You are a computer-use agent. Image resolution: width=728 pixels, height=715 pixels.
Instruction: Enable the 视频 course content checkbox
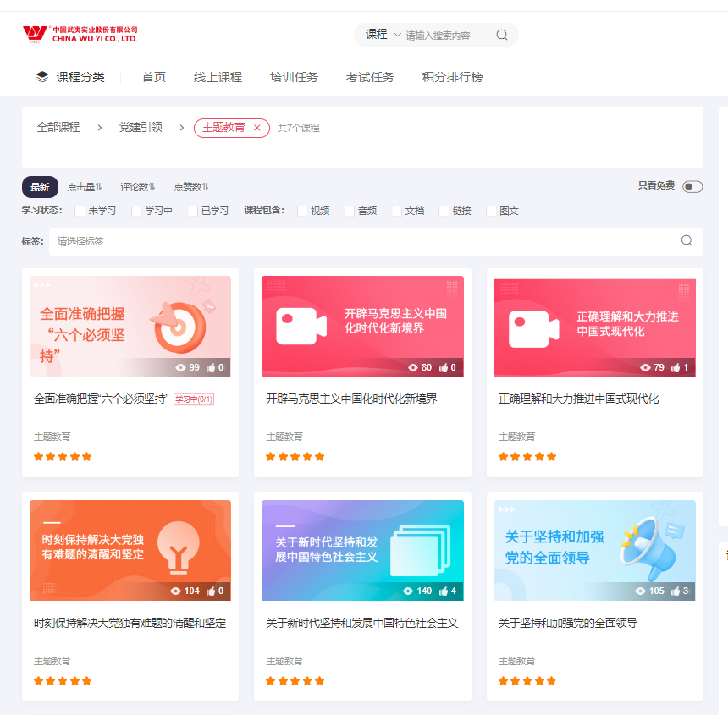click(303, 211)
